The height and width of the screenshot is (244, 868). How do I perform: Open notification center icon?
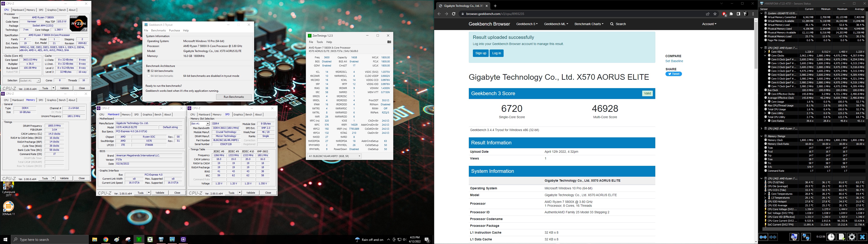(x=427, y=240)
